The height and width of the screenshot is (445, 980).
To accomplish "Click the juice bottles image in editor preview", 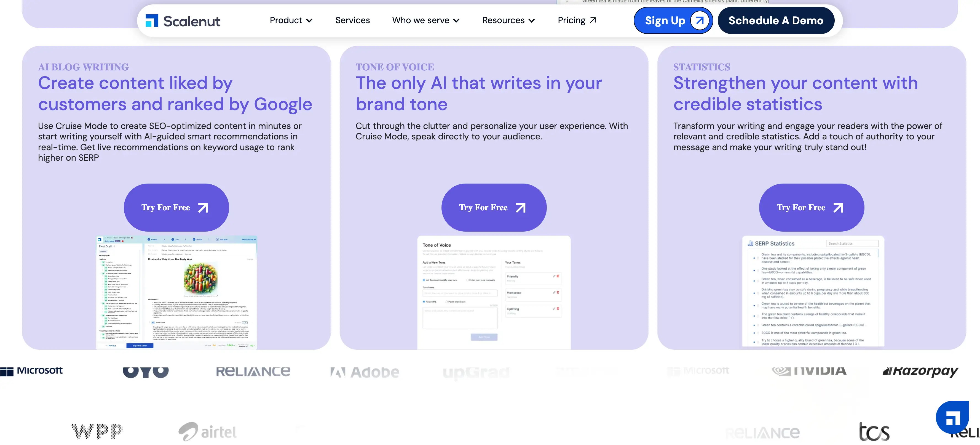I will pos(200,279).
